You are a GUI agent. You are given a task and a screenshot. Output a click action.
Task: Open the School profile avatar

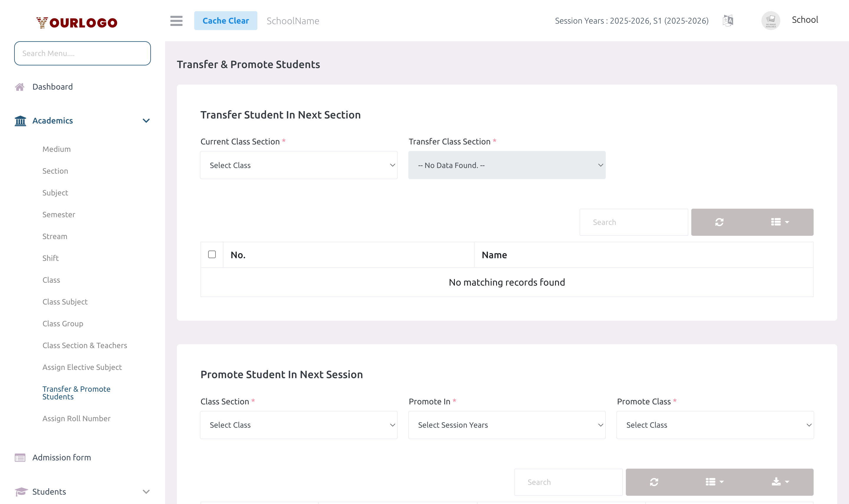tap(770, 20)
